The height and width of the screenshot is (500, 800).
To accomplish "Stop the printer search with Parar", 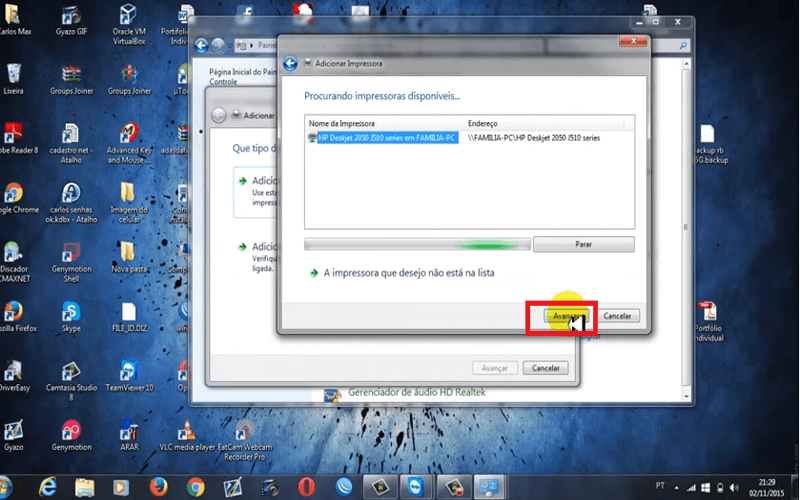I will [x=584, y=244].
